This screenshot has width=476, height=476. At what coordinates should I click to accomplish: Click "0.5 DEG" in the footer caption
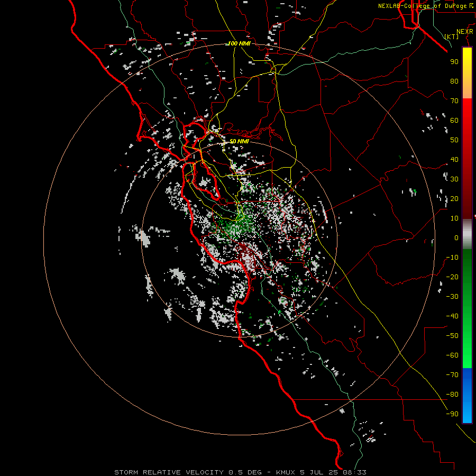tap(245, 472)
